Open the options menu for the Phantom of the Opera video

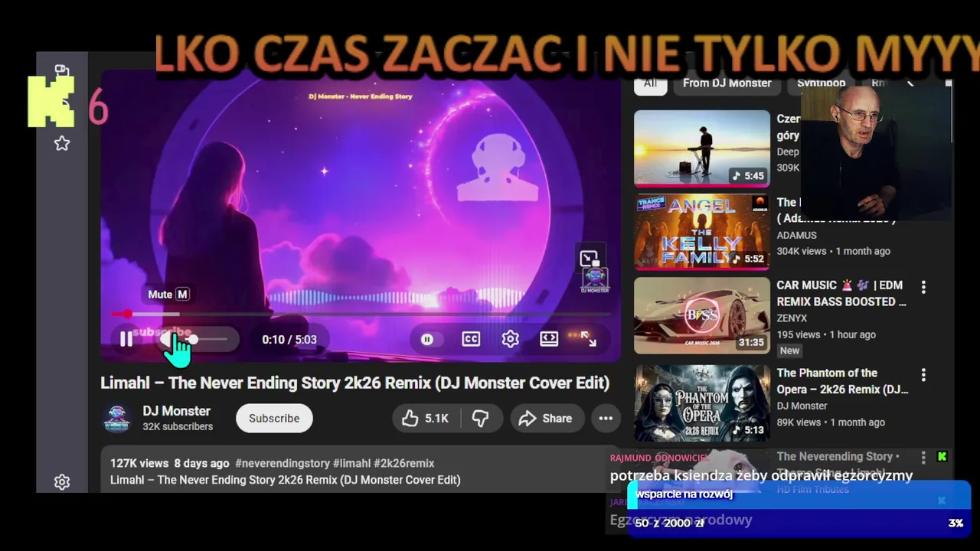point(923,375)
